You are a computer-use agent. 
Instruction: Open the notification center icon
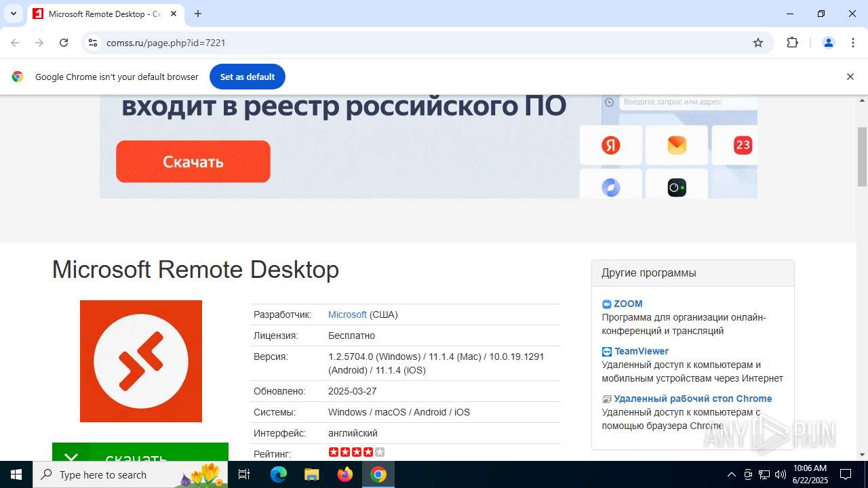click(846, 474)
